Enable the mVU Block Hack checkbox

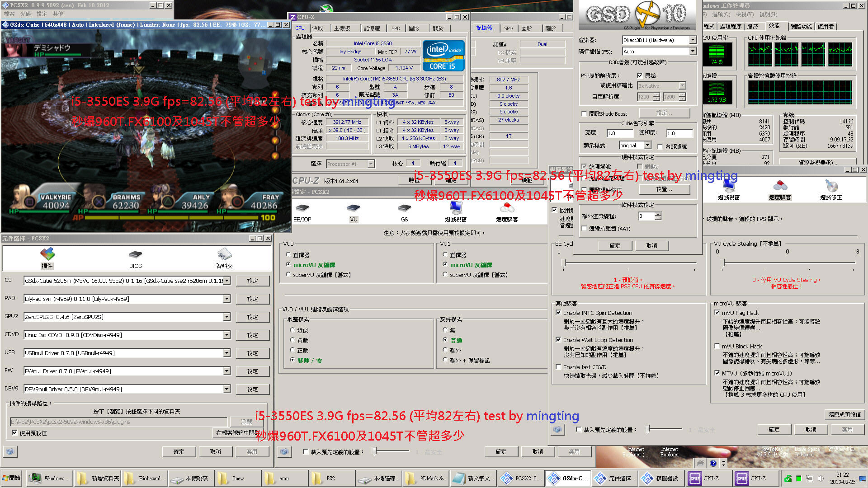[717, 346]
